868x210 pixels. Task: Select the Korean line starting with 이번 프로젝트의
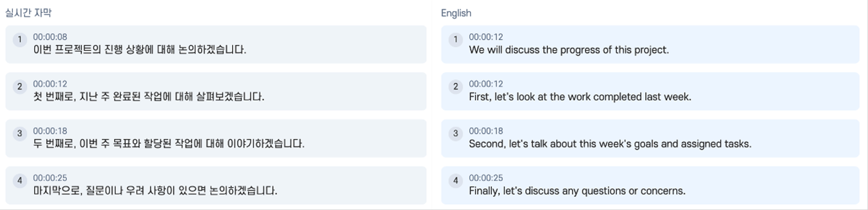(139, 50)
